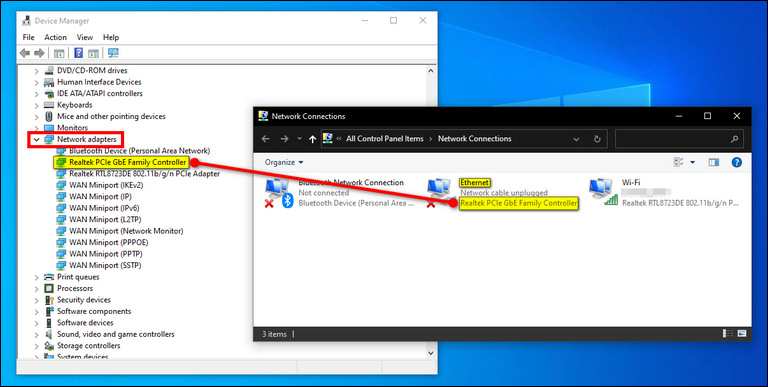
Task: Click scroll-up arrow of Device Manager scrollbar
Action: (x=431, y=71)
